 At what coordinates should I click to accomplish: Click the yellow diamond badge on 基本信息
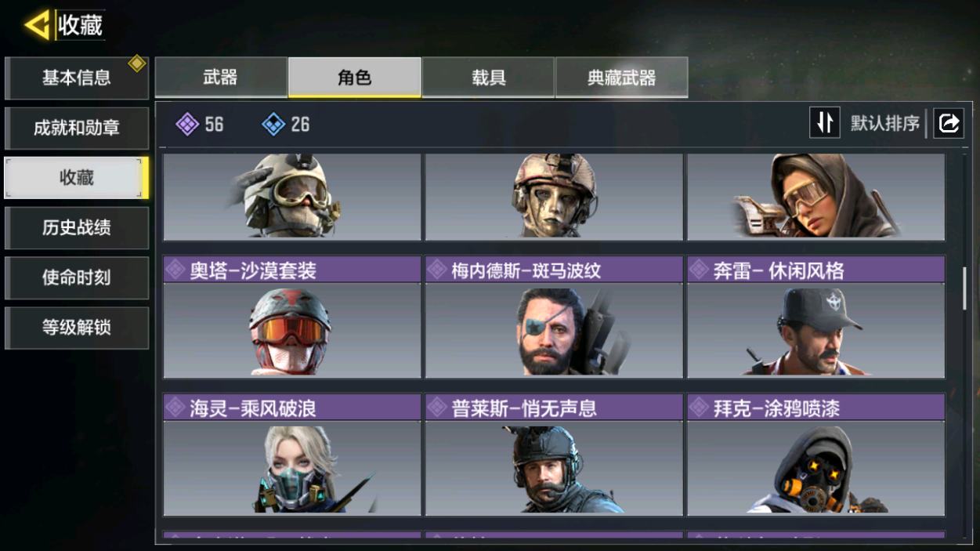pyautogui.click(x=137, y=63)
